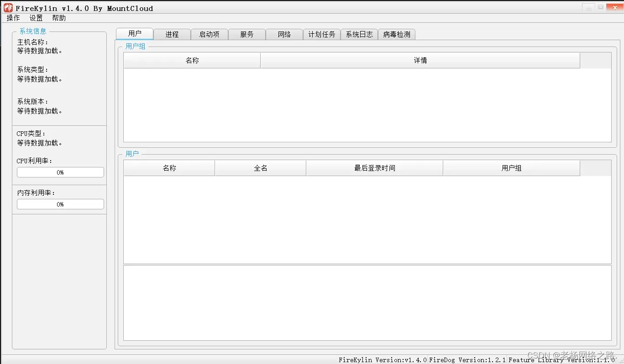Open the 设置 menu
The image size is (624, 364).
[36, 18]
